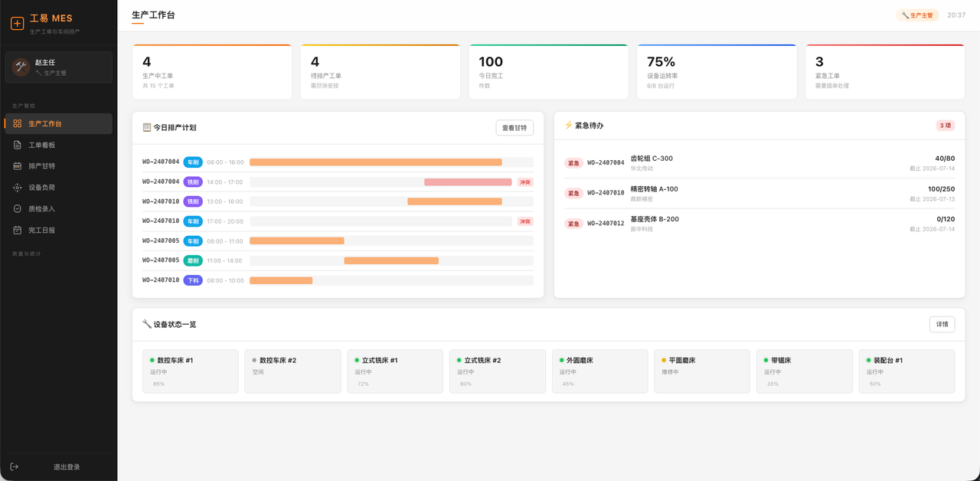Click the orange status dot of 平面磨床
Viewport: 980px width, 481px height.
[x=664, y=360]
